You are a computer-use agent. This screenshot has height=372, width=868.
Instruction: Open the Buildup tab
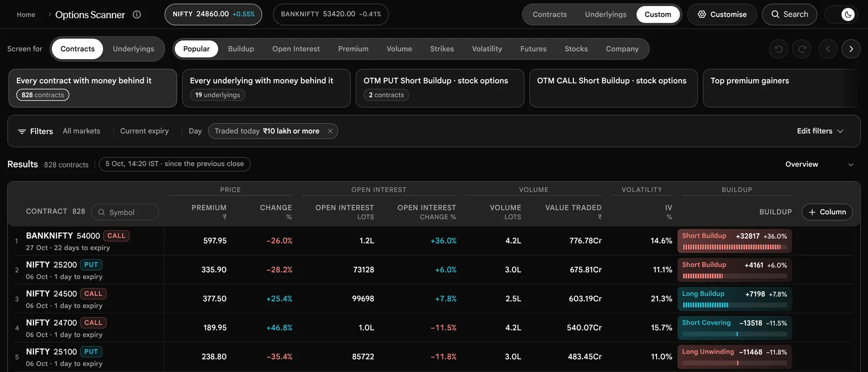241,49
